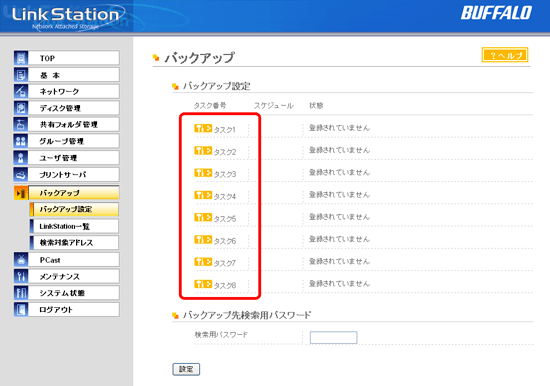
Task: Click the スケジュール column header
Action: (x=274, y=106)
